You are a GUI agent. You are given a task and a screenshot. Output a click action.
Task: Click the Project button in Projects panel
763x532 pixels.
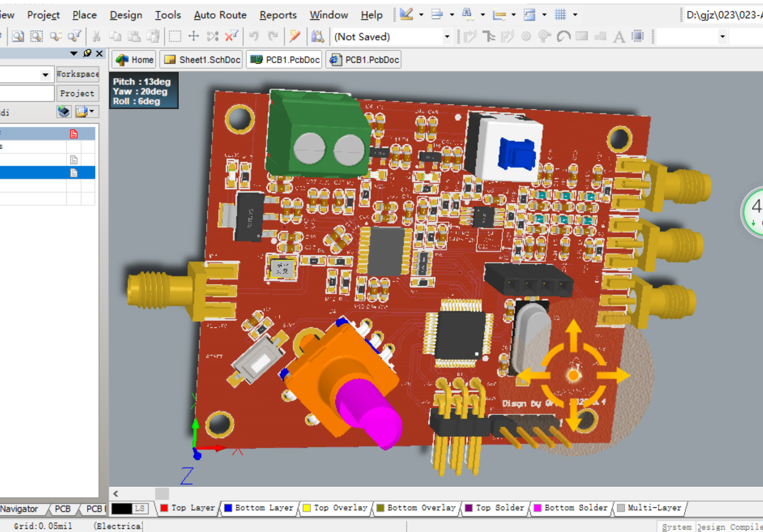[77, 93]
